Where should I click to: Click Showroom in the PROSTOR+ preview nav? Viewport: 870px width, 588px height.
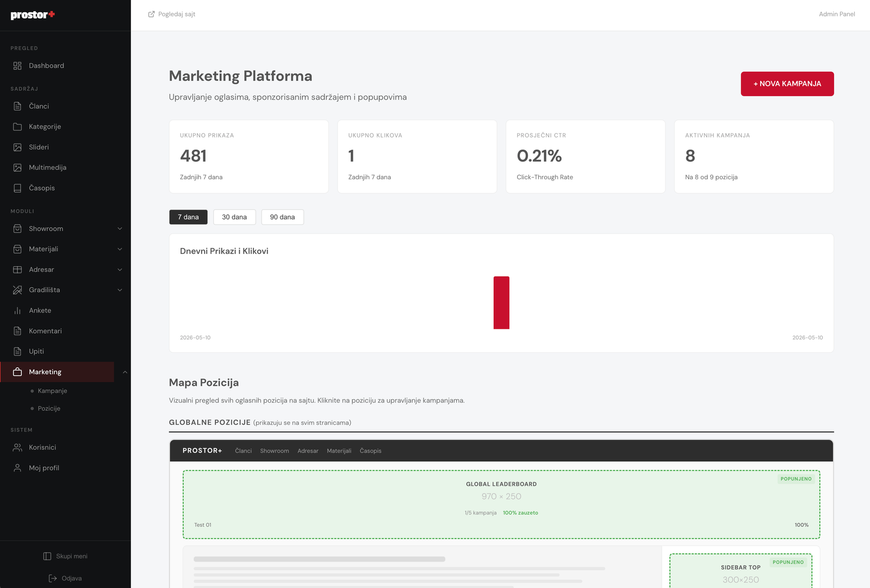pyautogui.click(x=275, y=451)
